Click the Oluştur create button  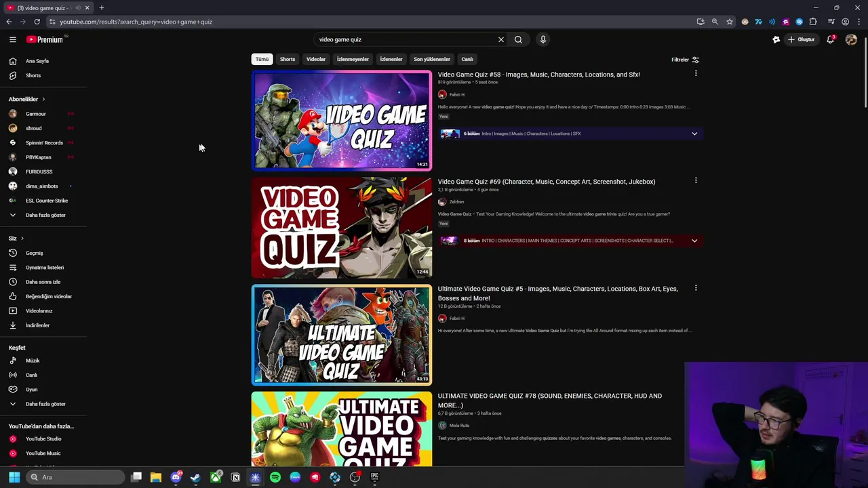pyautogui.click(x=801, y=39)
